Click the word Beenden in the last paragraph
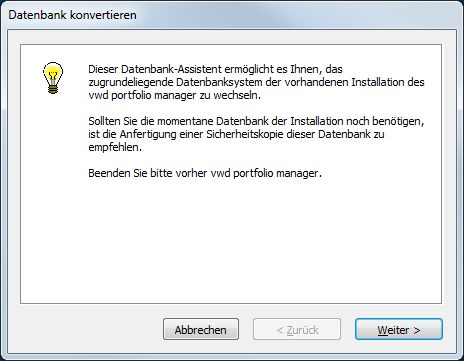 (x=109, y=173)
